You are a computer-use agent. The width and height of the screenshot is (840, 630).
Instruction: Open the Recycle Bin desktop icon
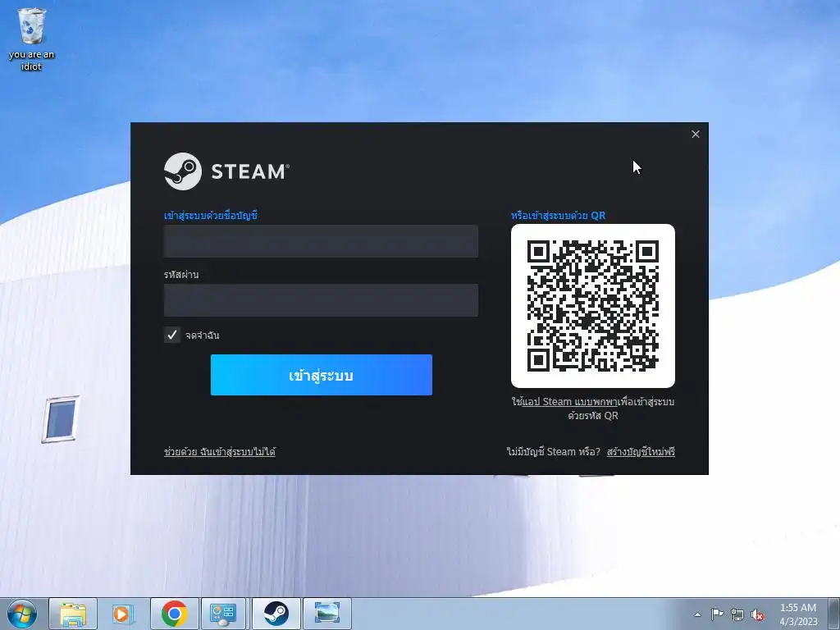coord(31,39)
